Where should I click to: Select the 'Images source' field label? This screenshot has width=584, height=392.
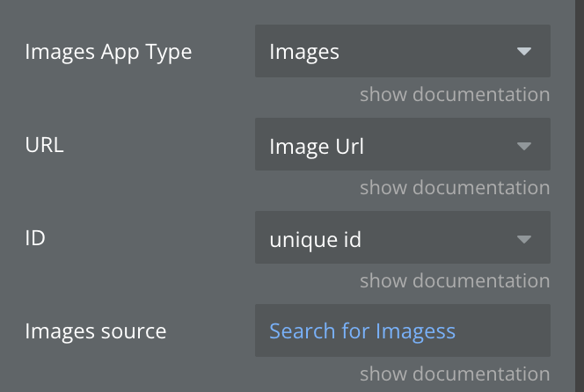pos(96,331)
